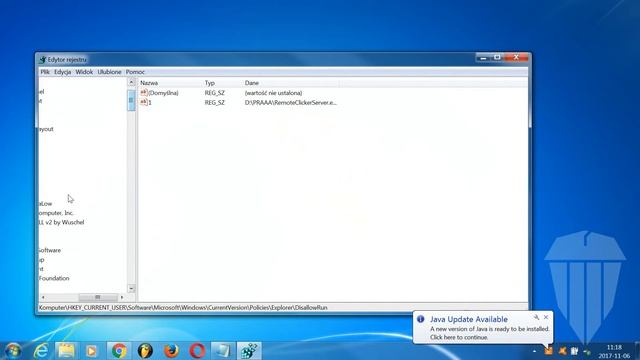Launch Google Chrome from taskbar
This screenshot has width=640, height=360.
point(119,351)
